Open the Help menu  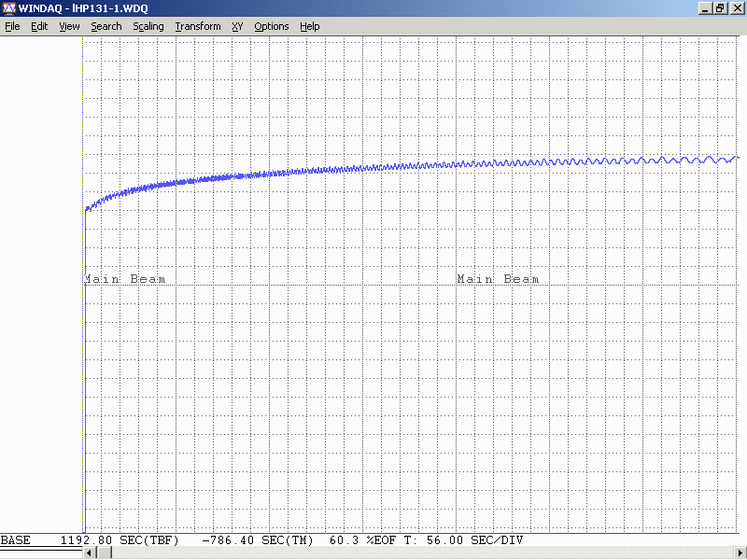pos(309,26)
